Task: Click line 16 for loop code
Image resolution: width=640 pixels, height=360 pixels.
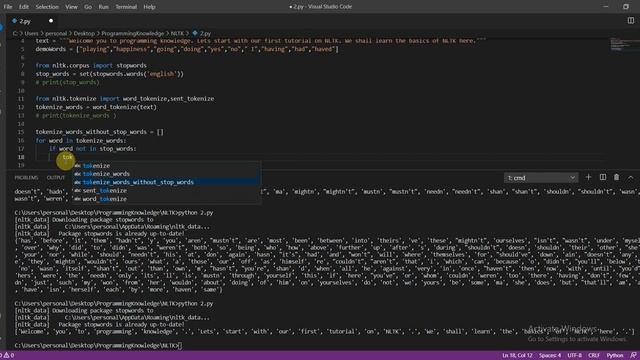Action: pos(81,140)
